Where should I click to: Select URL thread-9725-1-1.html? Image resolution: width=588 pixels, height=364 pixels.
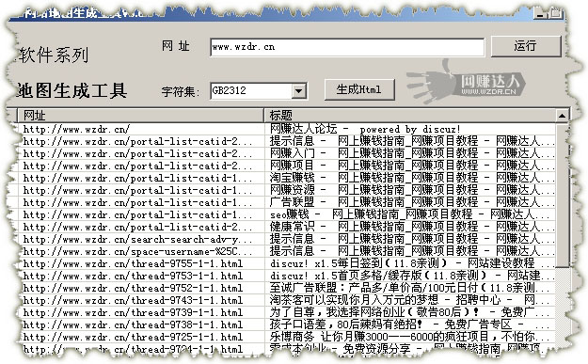(133, 337)
